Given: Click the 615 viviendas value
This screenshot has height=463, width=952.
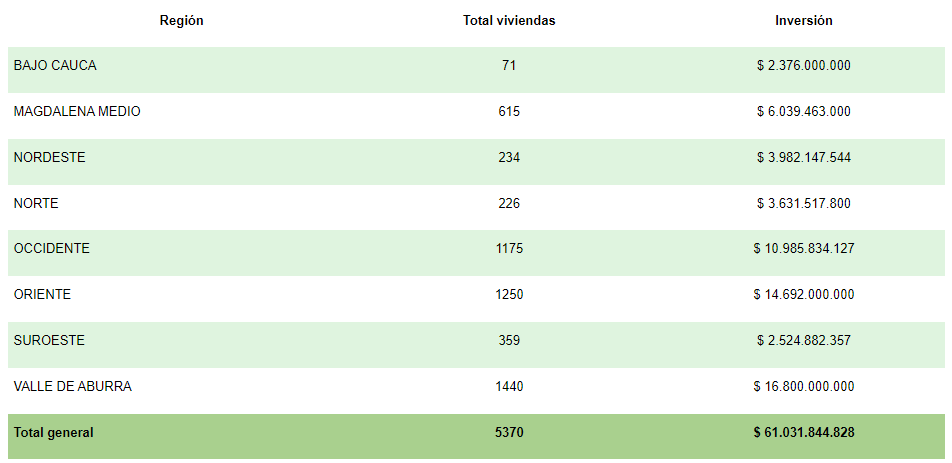Looking at the screenshot, I should click(x=509, y=112).
